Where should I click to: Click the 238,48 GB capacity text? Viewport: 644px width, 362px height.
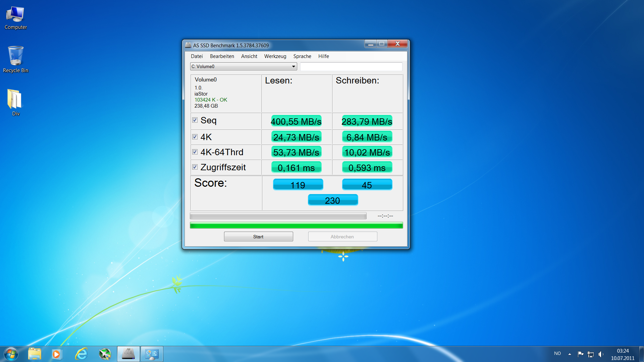tap(206, 106)
